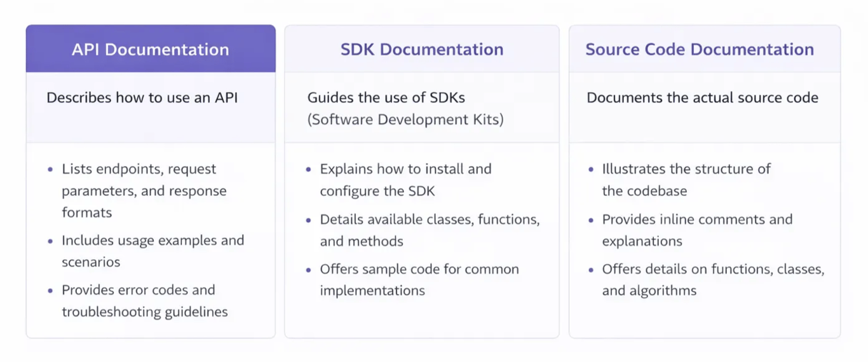Screen dimensions: 868x362
Task: Select the SDK Documentation header
Action: tap(422, 49)
